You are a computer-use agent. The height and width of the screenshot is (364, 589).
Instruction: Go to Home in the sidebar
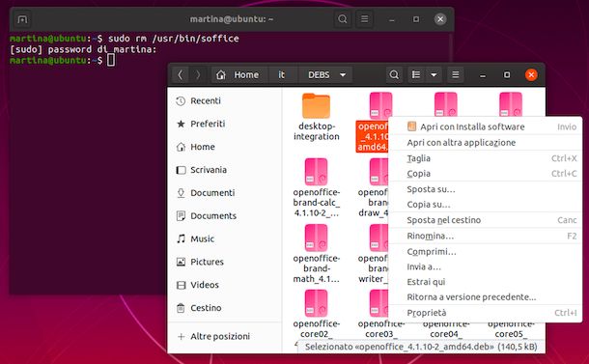[224, 147]
